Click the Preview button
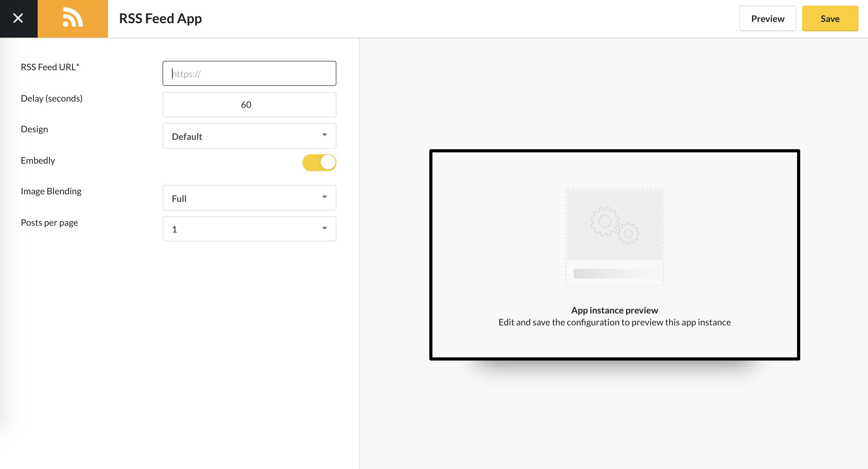Screen dimensions: 868x469 click(768, 18)
